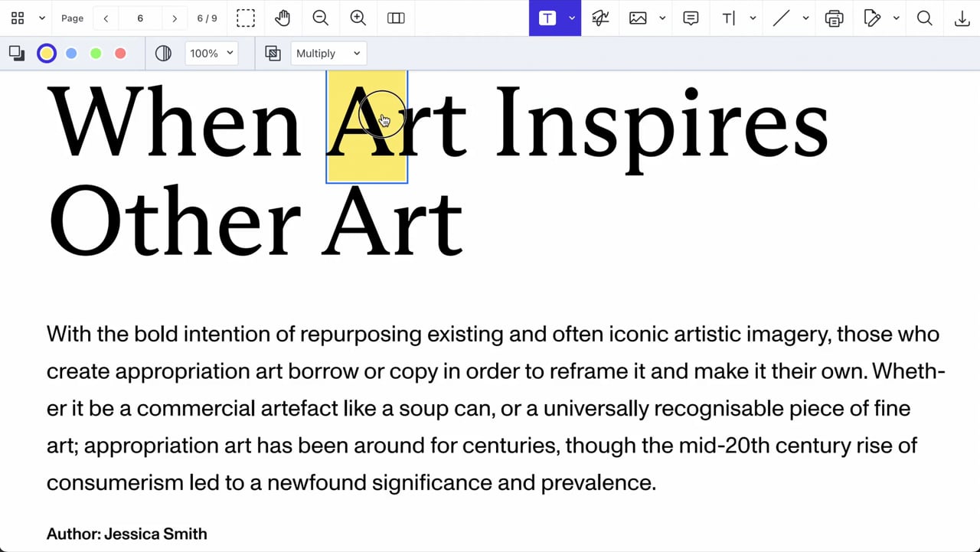Open the thumbnails sidebar grid icon
This screenshot has height=552, width=980.
click(18, 18)
